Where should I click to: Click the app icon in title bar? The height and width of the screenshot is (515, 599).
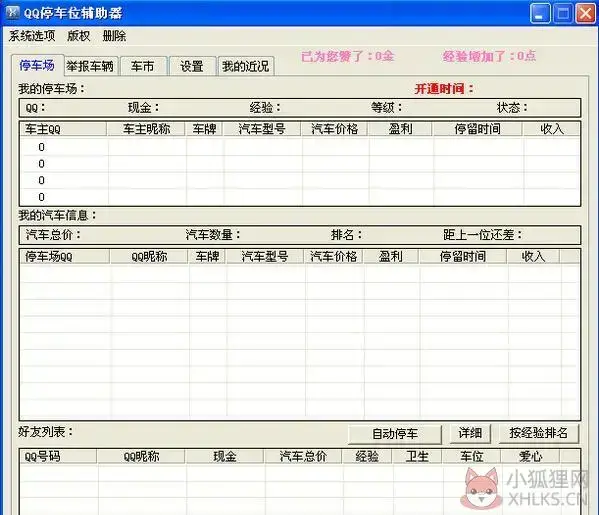click(12, 13)
